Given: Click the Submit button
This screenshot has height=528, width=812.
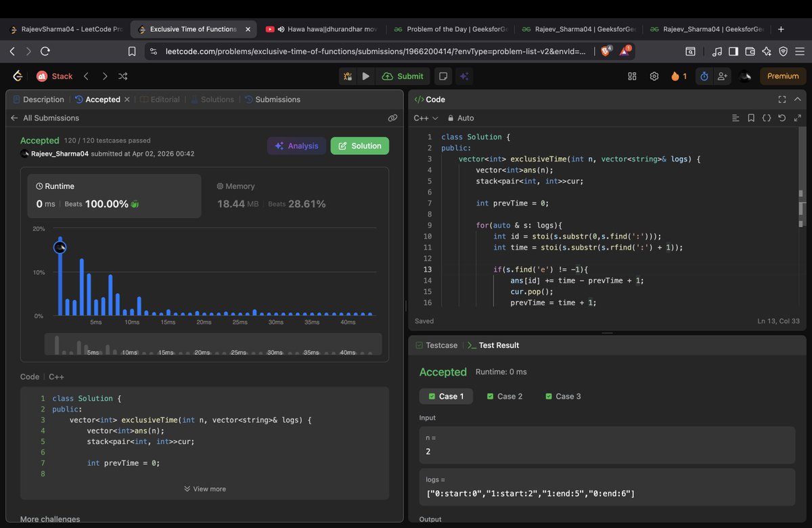Looking at the screenshot, I should click(x=403, y=76).
